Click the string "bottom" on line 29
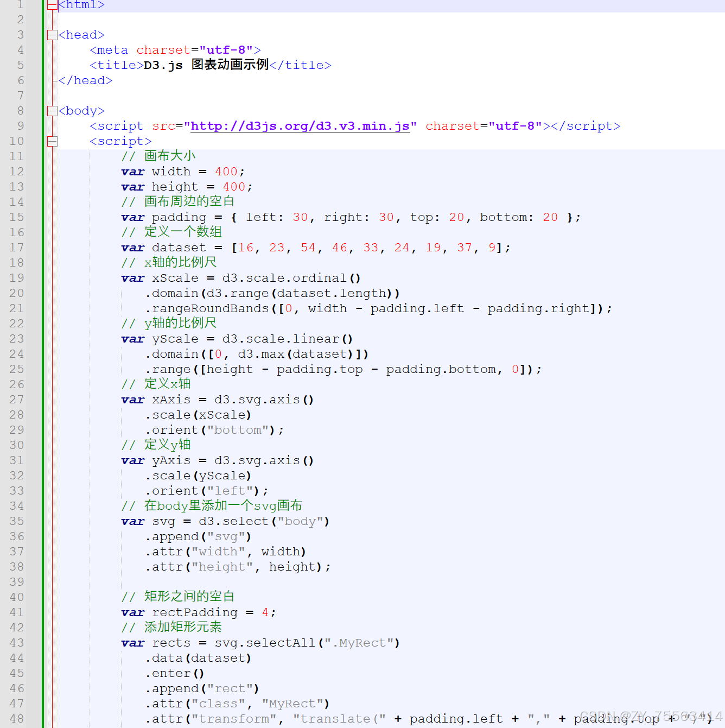 237,429
